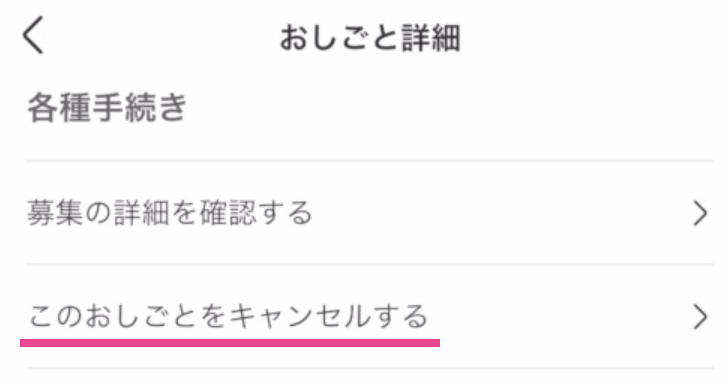Tap divider between confirm and cancel rows
The width and height of the screenshot is (728, 384).
[370, 265]
